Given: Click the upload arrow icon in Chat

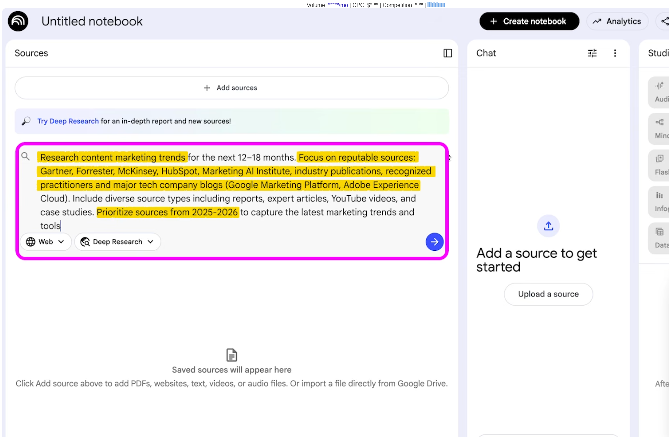Looking at the screenshot, I should coord(548,226).
